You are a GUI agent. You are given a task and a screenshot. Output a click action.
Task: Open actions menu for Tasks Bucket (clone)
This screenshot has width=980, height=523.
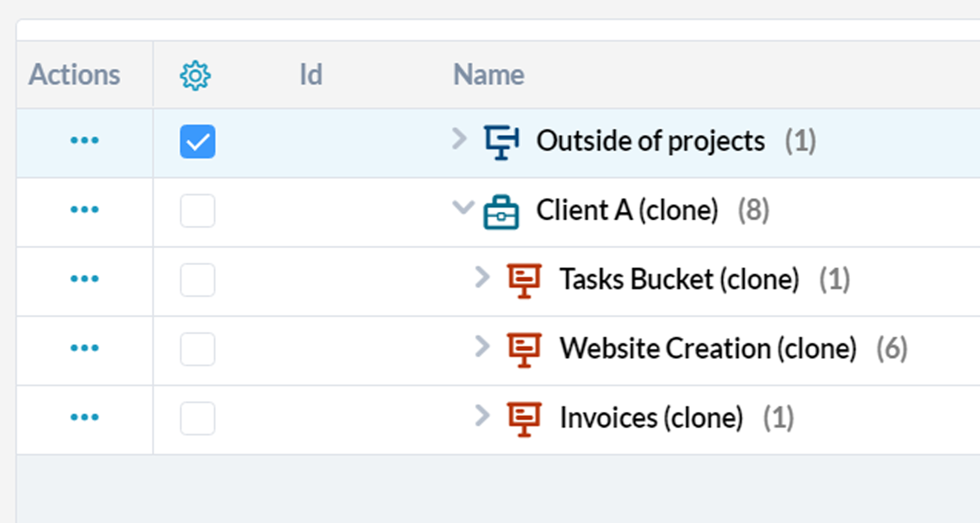(84, 279)
